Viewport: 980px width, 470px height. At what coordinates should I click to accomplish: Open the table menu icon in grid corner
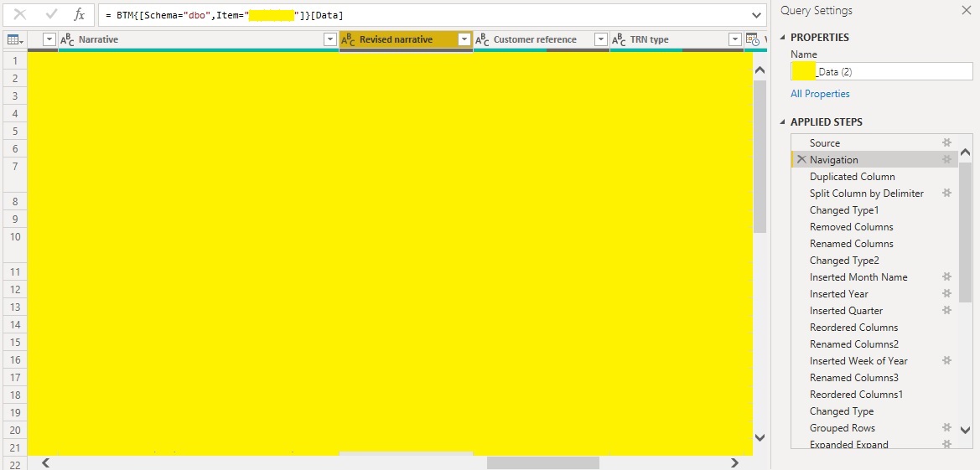click(15, 40)
